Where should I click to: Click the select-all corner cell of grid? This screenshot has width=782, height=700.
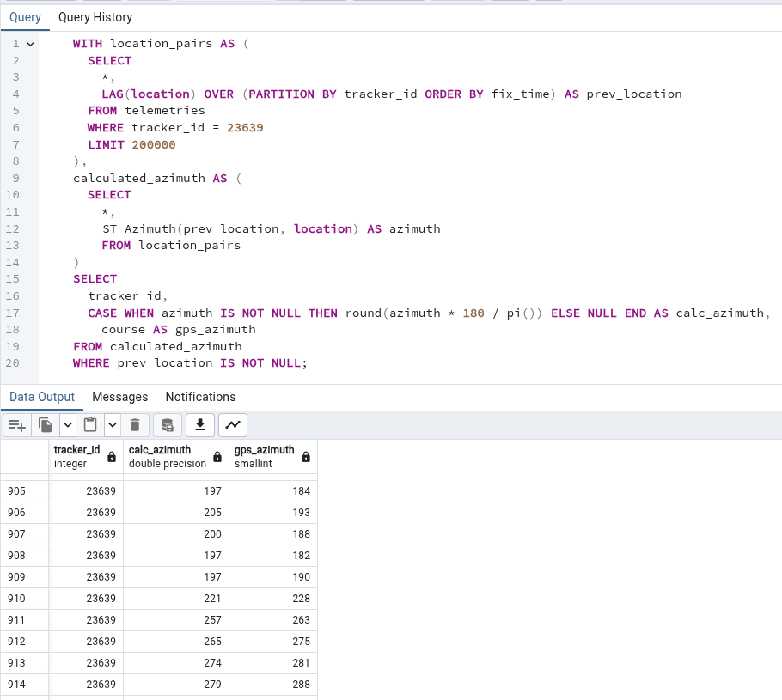(24, 457)
